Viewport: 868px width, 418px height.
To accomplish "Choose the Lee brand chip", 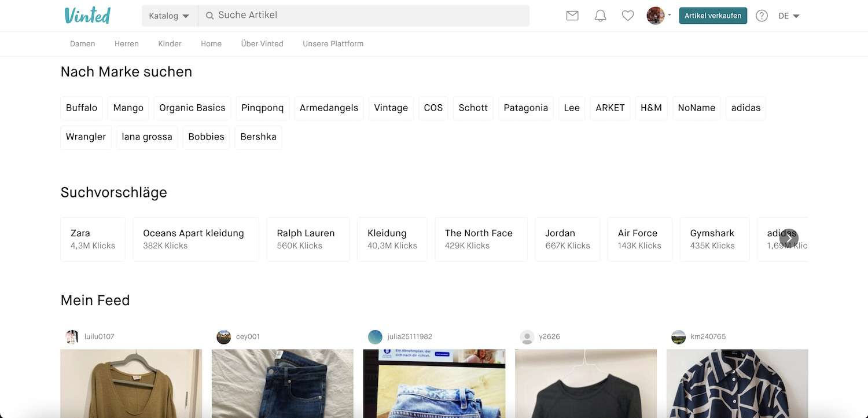I will (x=572, y=108).
